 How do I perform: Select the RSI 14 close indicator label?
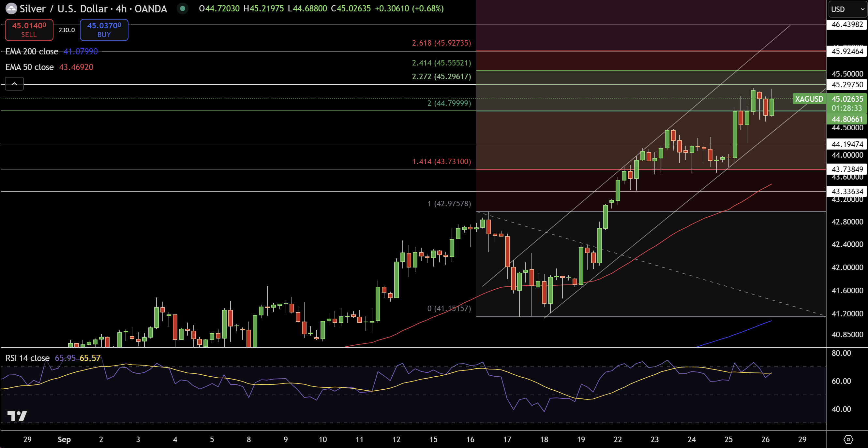(27, 358)
